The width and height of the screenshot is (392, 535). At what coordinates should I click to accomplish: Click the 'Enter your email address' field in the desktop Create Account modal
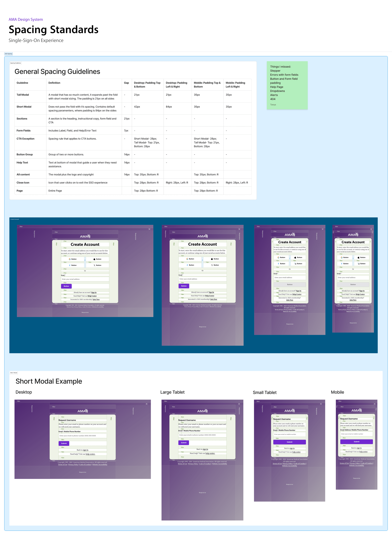(85, 279)
